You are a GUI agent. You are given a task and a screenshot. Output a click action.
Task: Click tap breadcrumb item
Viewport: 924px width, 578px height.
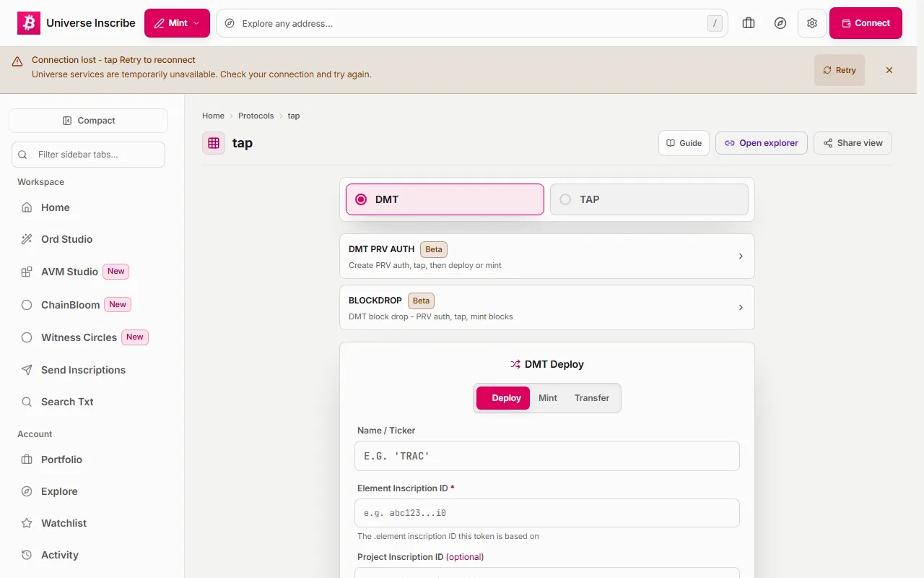click(294, 116)
